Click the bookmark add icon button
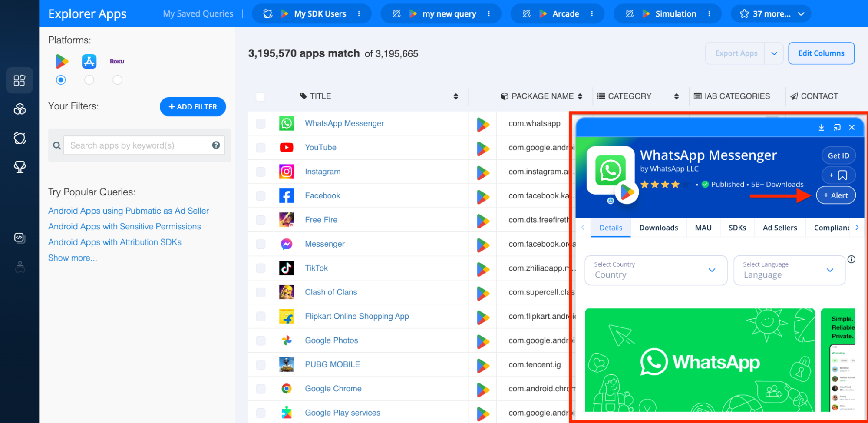 click(838, 175)
